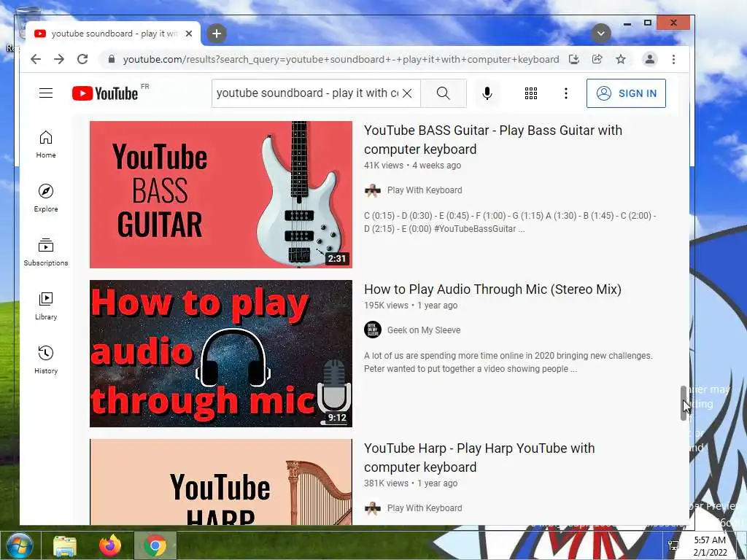
Task: Expand the tab search dropdown arrow
Action: coord(601,34)
